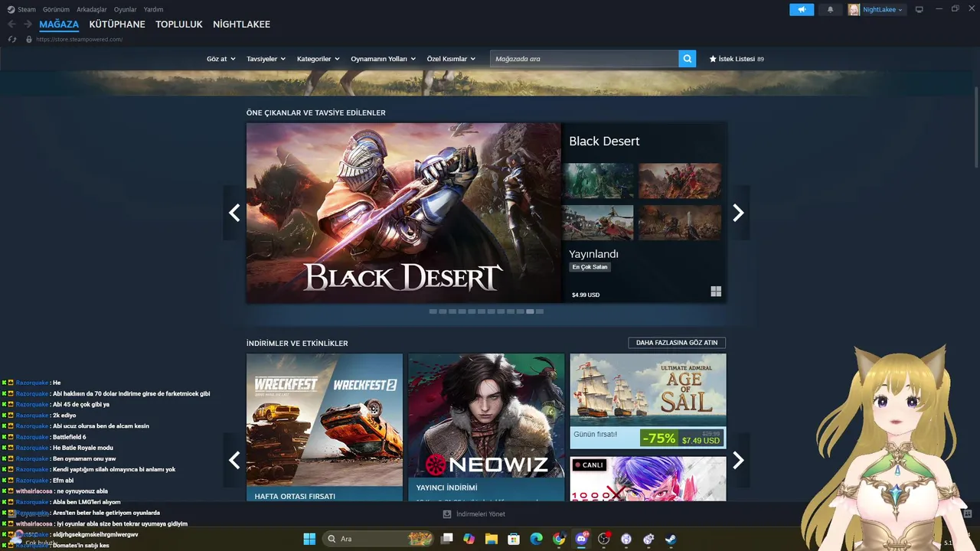Go back with the left navigation arrow
The image size is (980, 551).
click(x=11, y=24)
